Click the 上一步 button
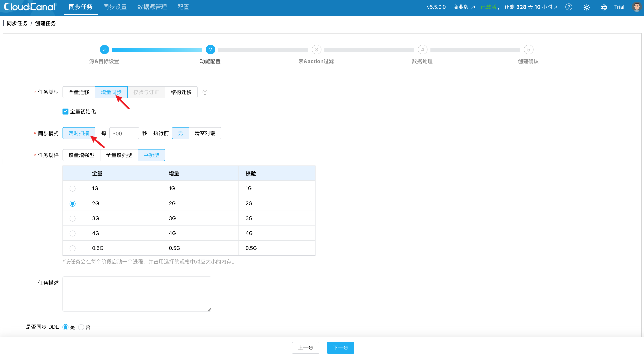Viewport: 644px width, 356px height. point(305,347)
